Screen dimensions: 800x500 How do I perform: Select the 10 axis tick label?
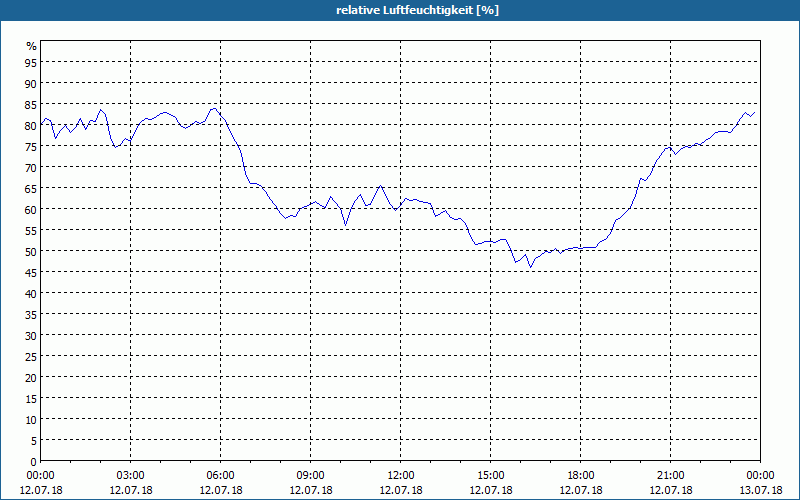point(31,419)
